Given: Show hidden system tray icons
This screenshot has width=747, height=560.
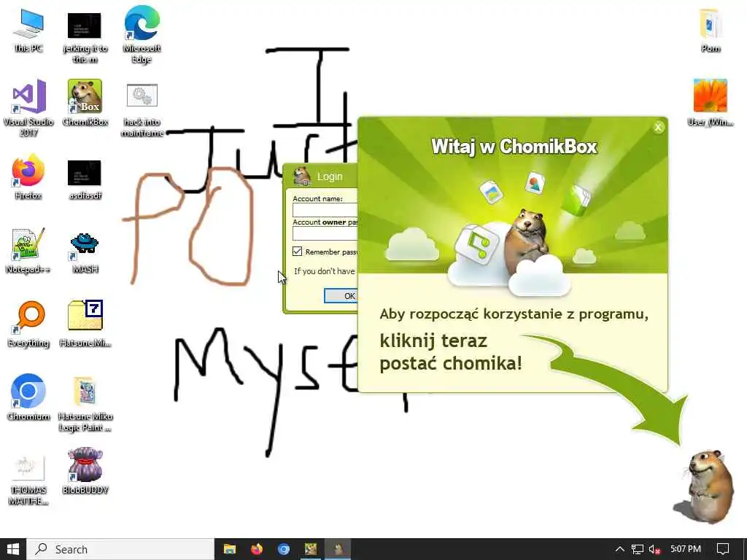Looking at the screenshot, I should (620, 549).
